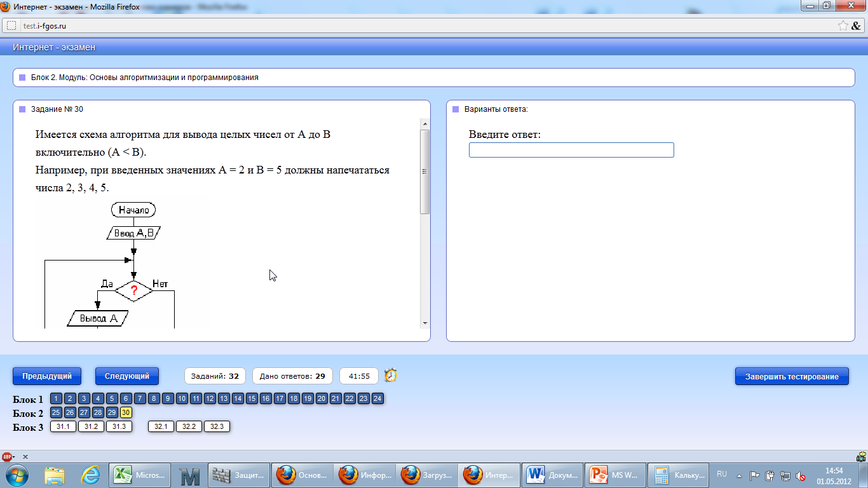868x488 pixels.
Task: Open the Adblock Plus ABP icon
Action: pyautogui.click(x=8, y=456)
